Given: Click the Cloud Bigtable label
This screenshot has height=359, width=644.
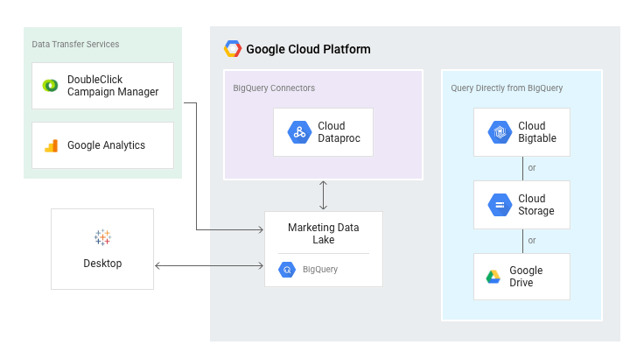Looking at the screenshot, I should [537, 132].
